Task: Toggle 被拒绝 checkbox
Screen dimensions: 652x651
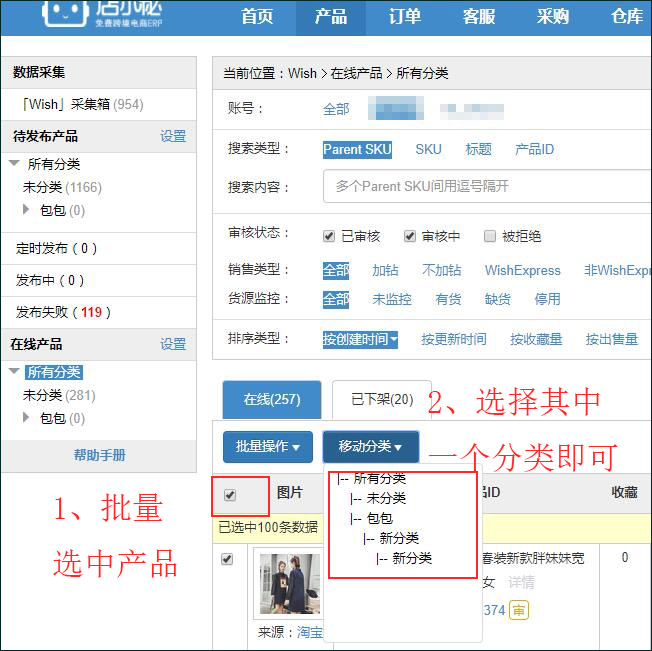Action: 490,236
